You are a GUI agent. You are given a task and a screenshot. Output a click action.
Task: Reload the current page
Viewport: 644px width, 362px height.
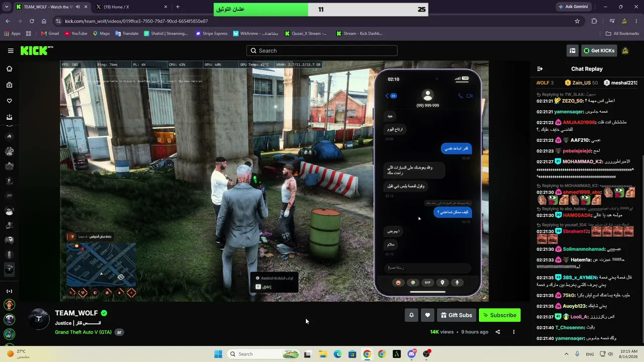click(32, 21)
